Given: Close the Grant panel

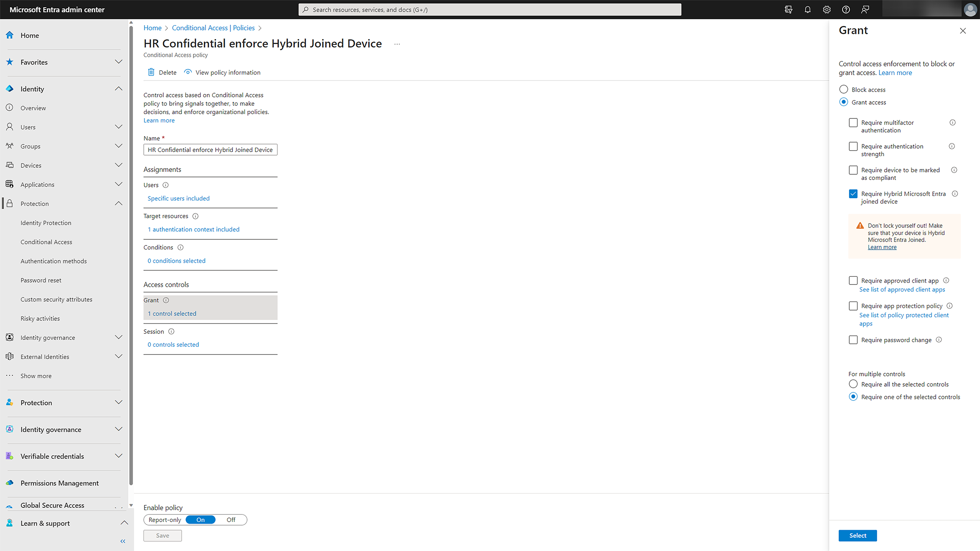Looking at the screenshot, I should pyautogui.click(x=963, y=31).
